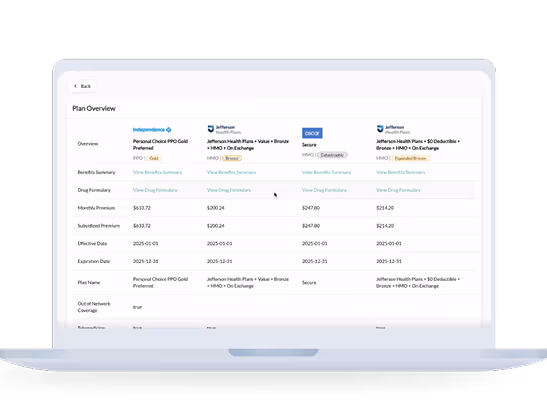Screen dimensions: 547x400
Task: Click the Drug Formulary row label
Action: [x=94, y=190]
